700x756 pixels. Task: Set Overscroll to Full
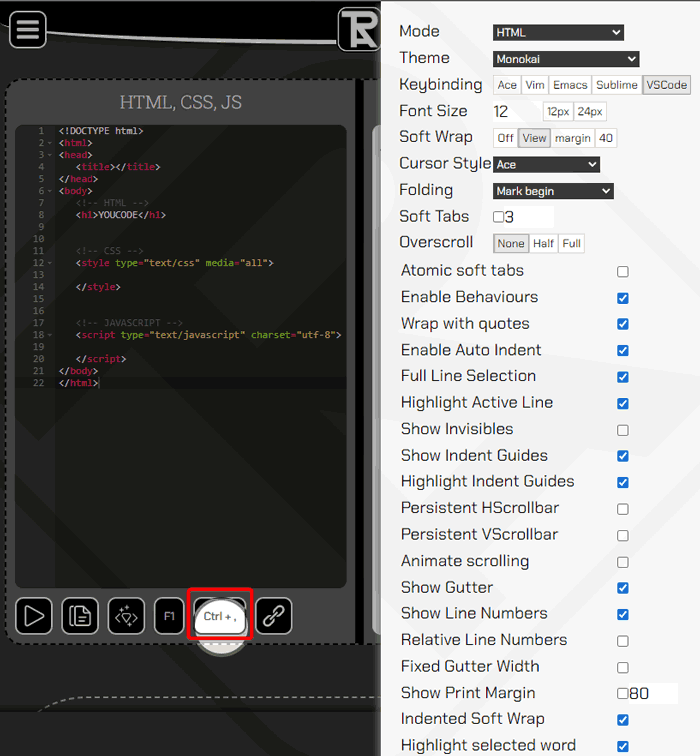click(571, 243)
